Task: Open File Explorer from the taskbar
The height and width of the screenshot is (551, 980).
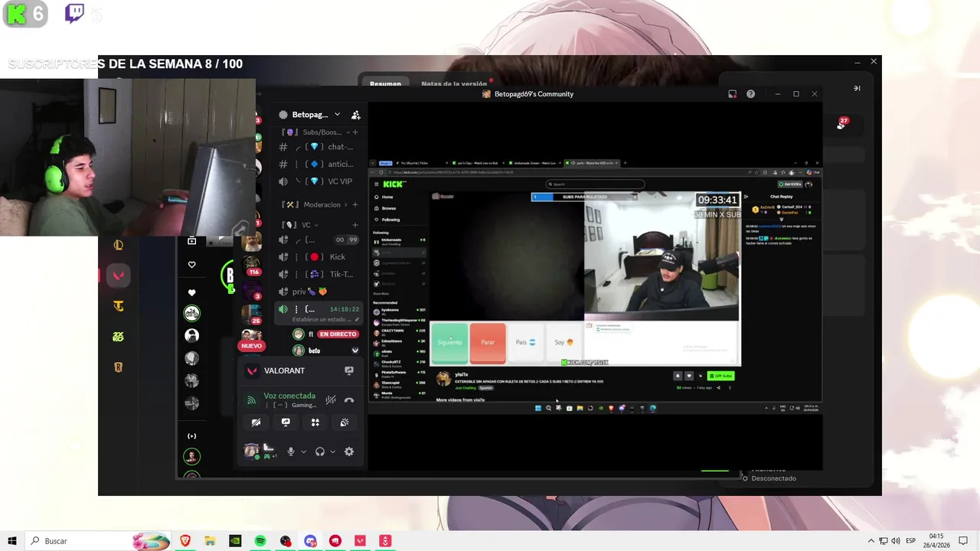Action: point(210,541)
